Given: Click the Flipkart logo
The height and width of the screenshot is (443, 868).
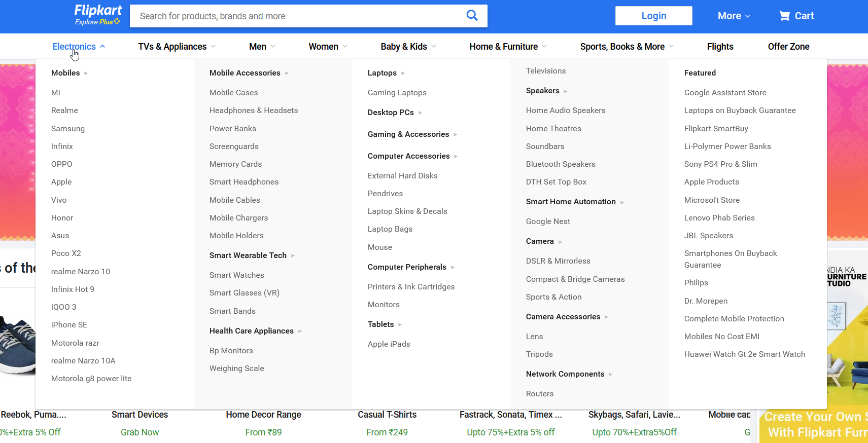Looking at the screenshot, I should tap(98, 10).
